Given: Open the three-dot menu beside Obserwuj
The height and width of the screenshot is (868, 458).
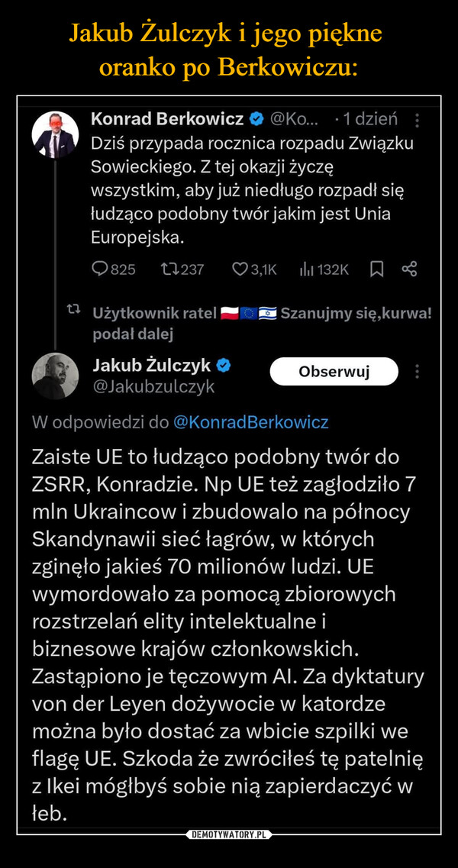Looking at the screenshot, I should click(x=417, y=372).
